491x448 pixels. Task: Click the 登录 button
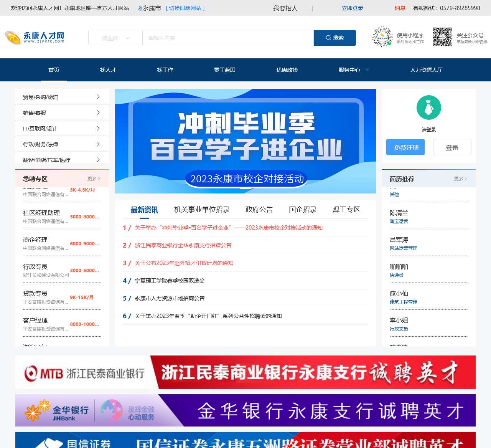[452, 147]
